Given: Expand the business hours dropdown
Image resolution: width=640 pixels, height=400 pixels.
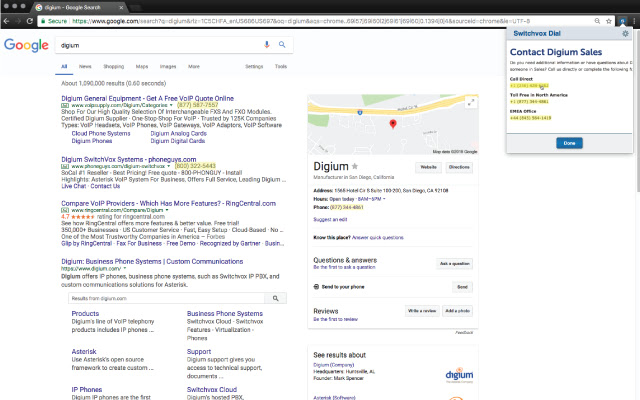Looking at the screenshot, I should [x=384, y=199].
